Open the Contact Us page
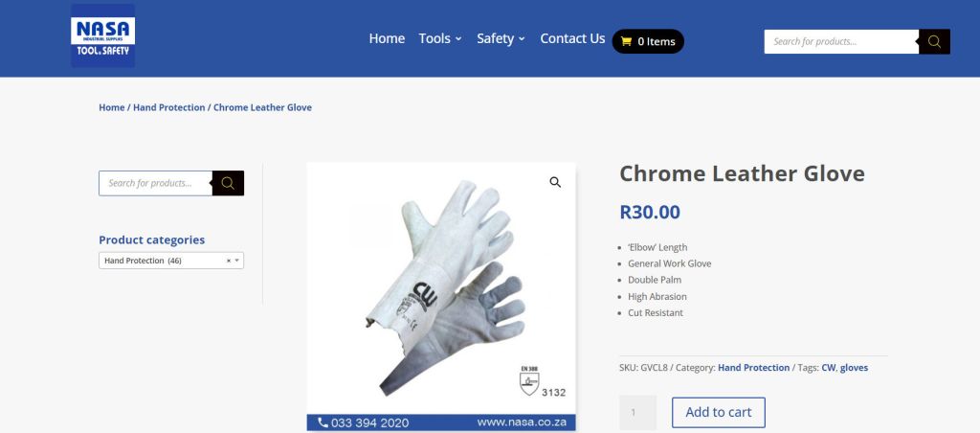Screen dimensions: 980x433 [x=572, y=38]
